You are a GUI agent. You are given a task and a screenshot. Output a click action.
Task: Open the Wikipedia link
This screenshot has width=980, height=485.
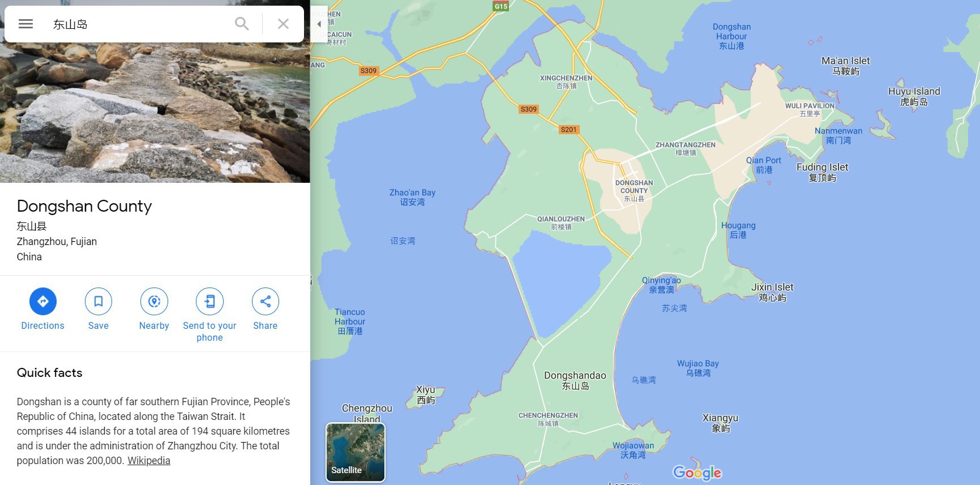click(x=148, y=461)
